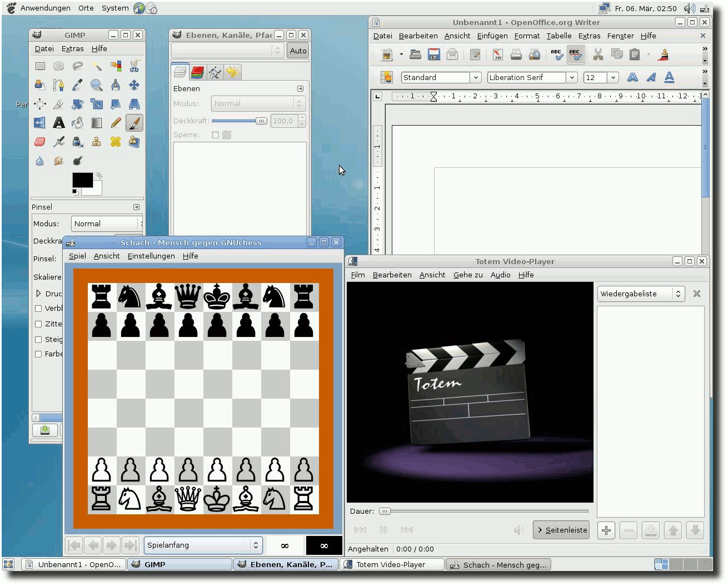Select the Smudge tool in GIMP toolbox
This screenshot has height=586, width=728.
tap(58, 161)
